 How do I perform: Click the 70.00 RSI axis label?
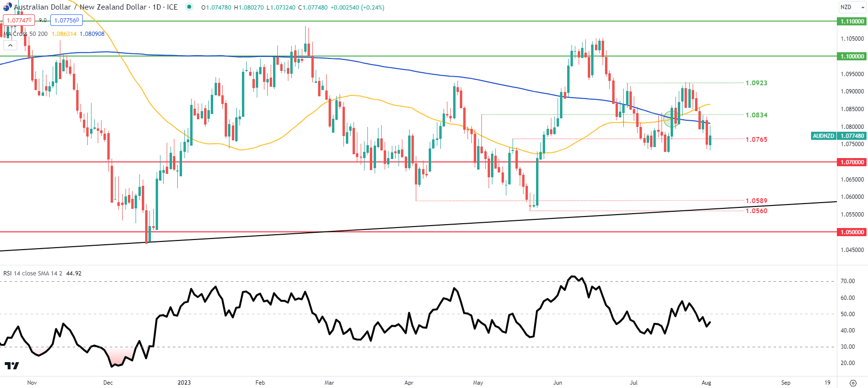pyautogui.click(x=847, y=281)
